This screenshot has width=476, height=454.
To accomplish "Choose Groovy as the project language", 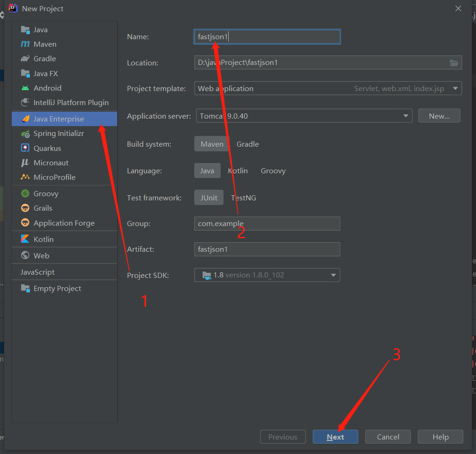I will [x=273, y=171].
